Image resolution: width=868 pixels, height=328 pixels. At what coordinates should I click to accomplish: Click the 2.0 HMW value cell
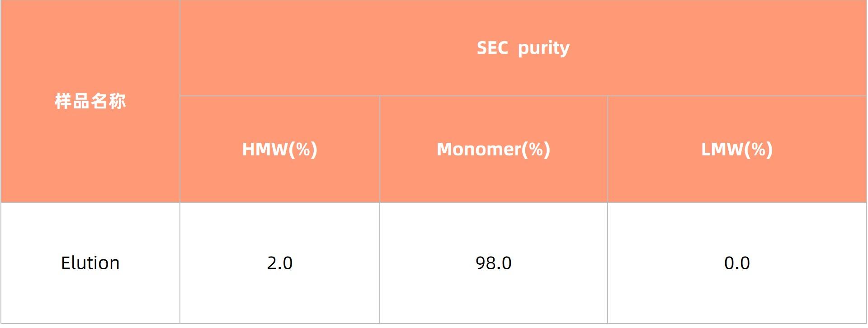pyautogui.click(x=279, y=263)
